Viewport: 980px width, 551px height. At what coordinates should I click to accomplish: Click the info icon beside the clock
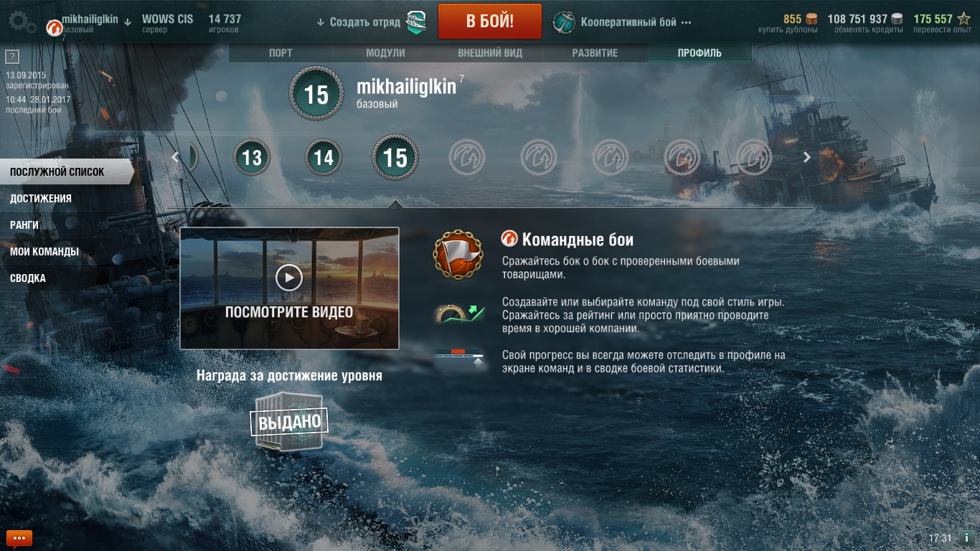point(966,538)
